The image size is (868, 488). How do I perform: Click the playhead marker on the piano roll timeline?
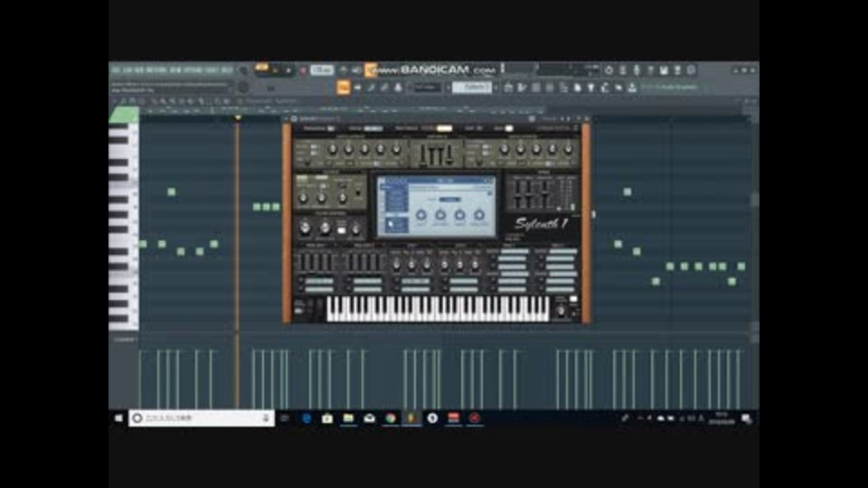point(238,117)
